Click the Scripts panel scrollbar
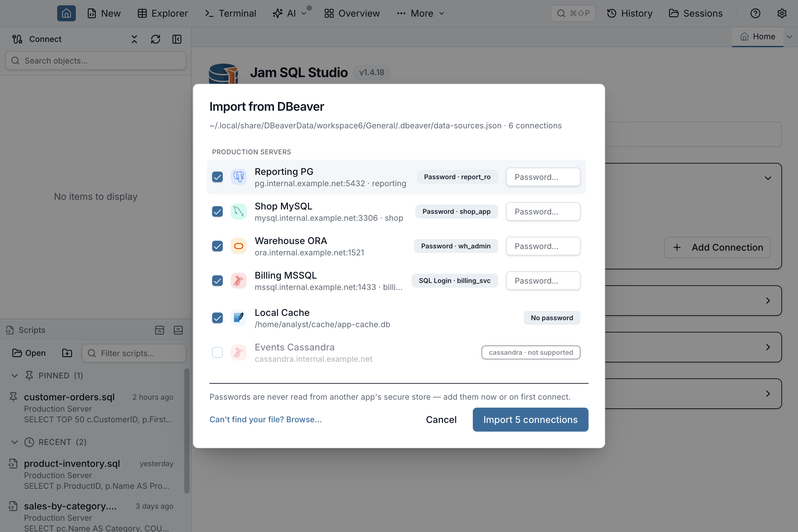Screen dimensions: 798x532 click(187, 431)
